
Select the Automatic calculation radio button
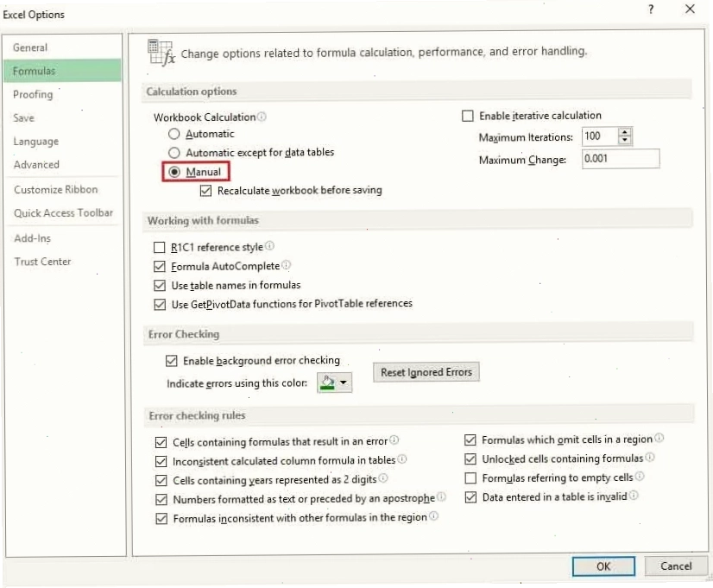pyautogui.click(x=174, y=134)
